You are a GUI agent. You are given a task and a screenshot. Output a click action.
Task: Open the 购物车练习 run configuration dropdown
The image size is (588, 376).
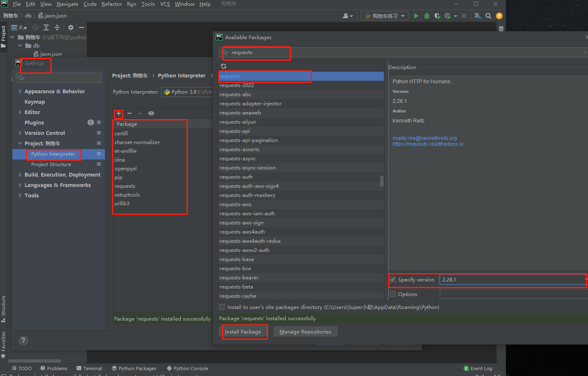pos(384,16)
